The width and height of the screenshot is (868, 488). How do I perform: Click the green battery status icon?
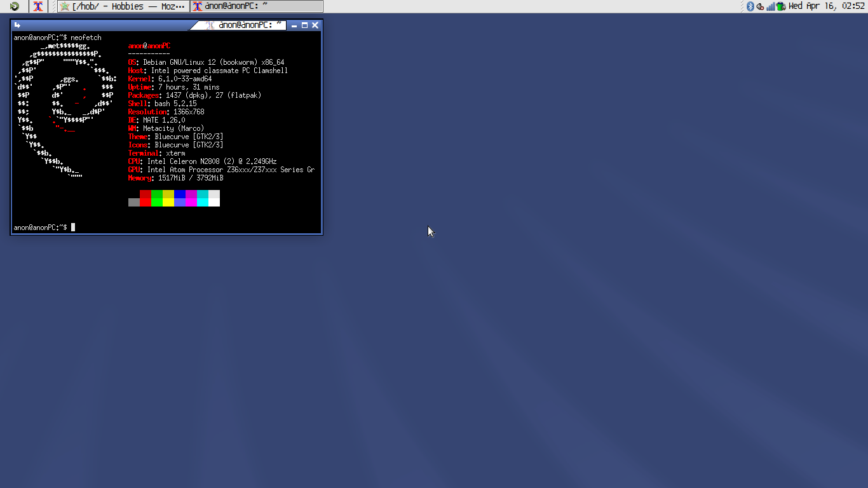pos(781,6)
